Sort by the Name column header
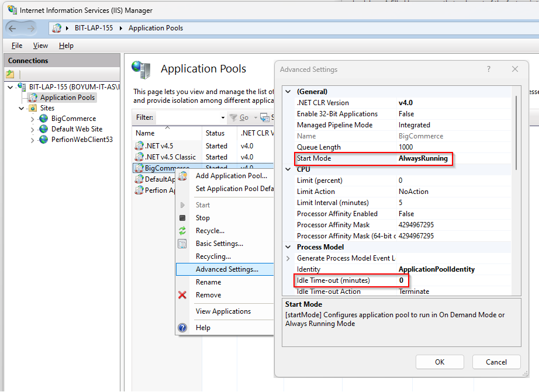539x392 pixels. 167,133
